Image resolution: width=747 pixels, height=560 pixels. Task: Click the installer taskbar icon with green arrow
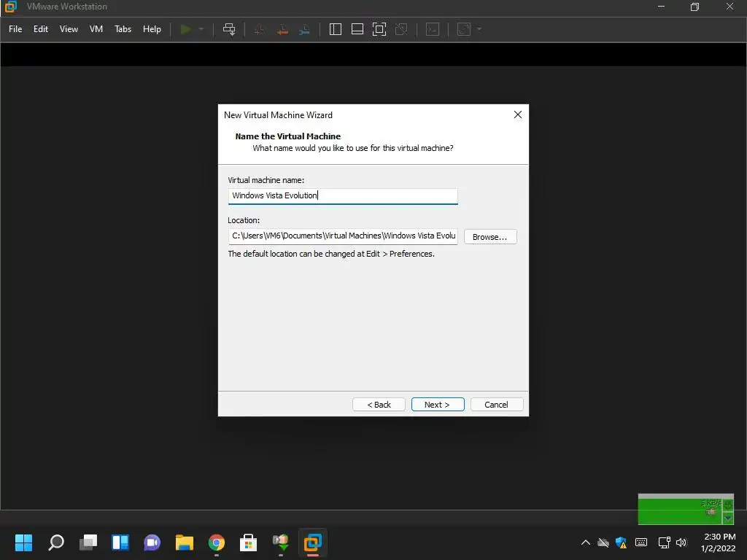point(281,542)
